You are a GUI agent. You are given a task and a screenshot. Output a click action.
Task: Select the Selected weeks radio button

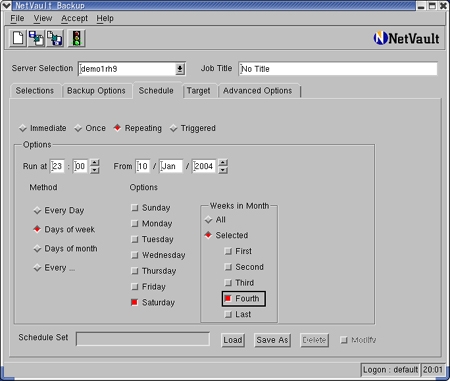coord(226,235)
